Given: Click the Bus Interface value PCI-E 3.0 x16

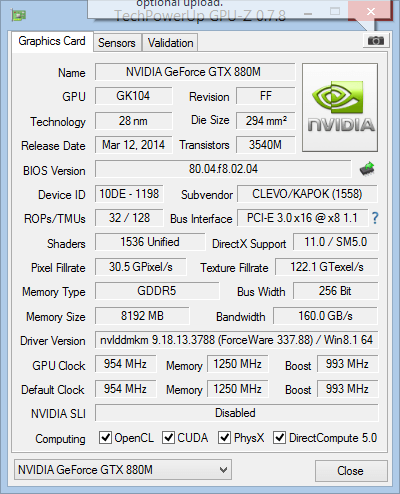Looking at the screenshot, I should 302,218.
